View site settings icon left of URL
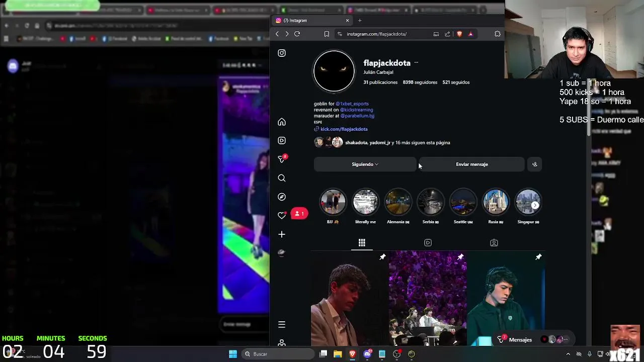644x362 pixels. pos(340,34)
